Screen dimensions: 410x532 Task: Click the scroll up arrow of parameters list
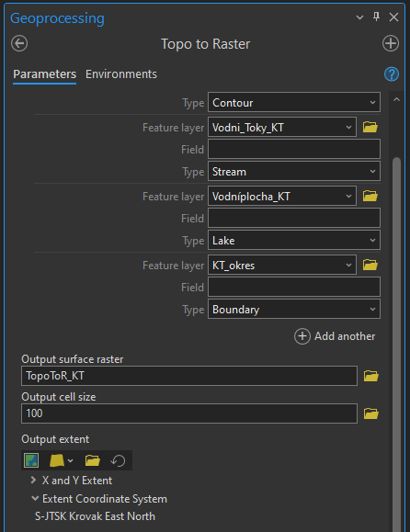[396, 100]
